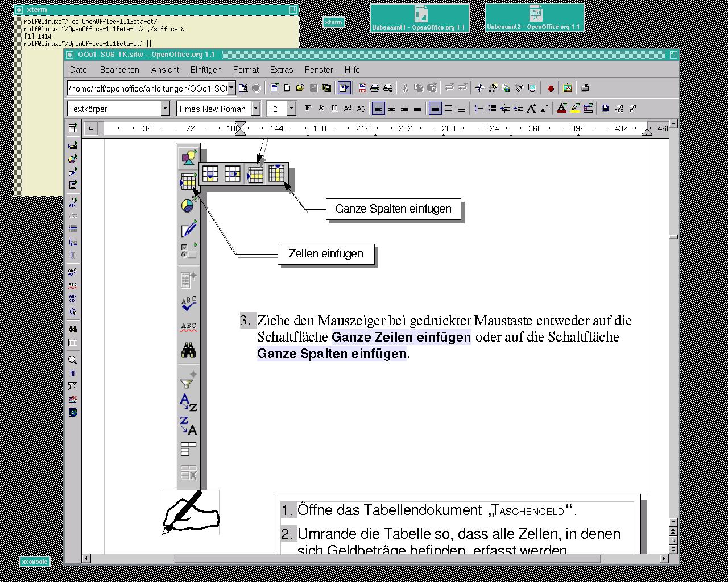
Task: Open the font size 12 dropdown
Action: pos(291,109)
